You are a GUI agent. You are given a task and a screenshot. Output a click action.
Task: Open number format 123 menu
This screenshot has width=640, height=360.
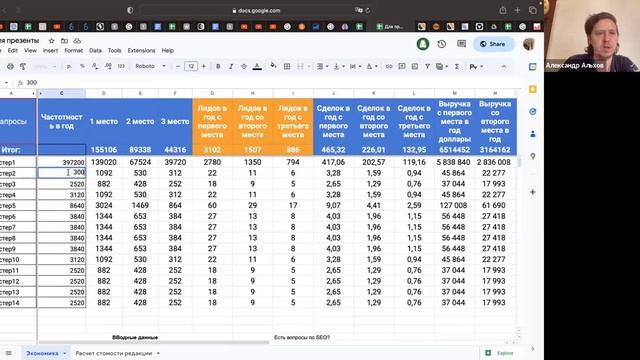[x=121, y=66]
